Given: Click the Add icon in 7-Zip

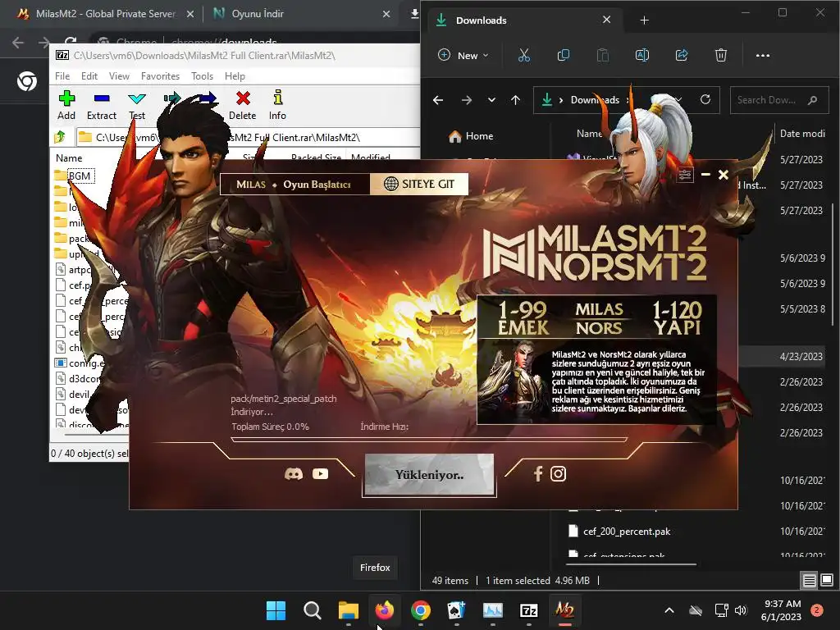Looking at the screenshot, I should pos(66,105).
